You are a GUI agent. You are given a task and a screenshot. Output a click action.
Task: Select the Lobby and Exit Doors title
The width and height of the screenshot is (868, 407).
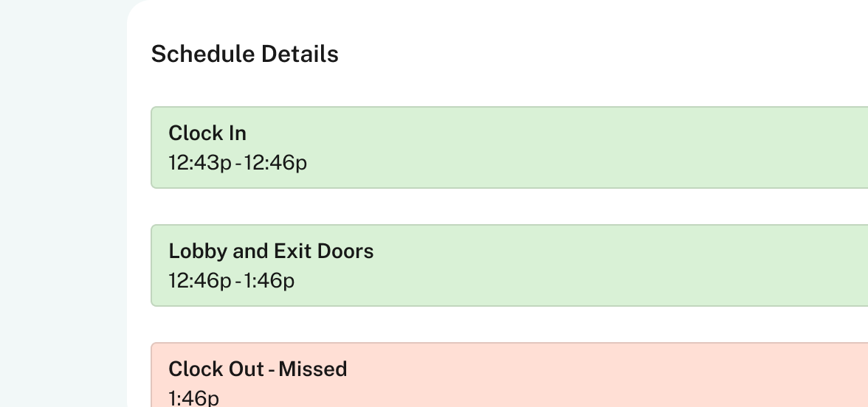[271, 251]
